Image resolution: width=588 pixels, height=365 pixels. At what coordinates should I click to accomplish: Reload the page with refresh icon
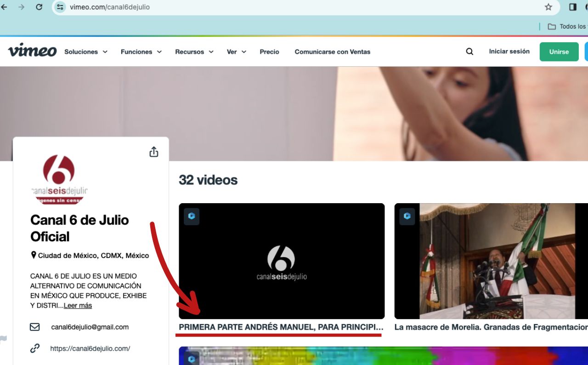(x=39, y=7)
